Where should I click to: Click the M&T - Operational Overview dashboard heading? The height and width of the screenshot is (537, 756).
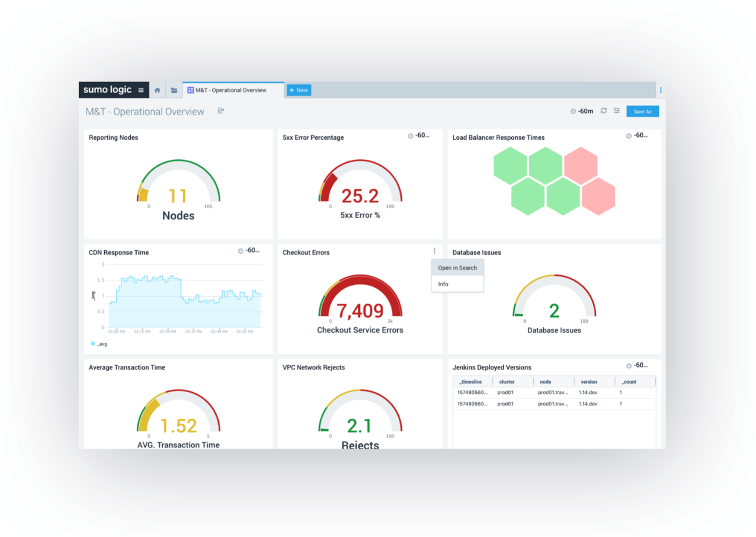point(145,112)
